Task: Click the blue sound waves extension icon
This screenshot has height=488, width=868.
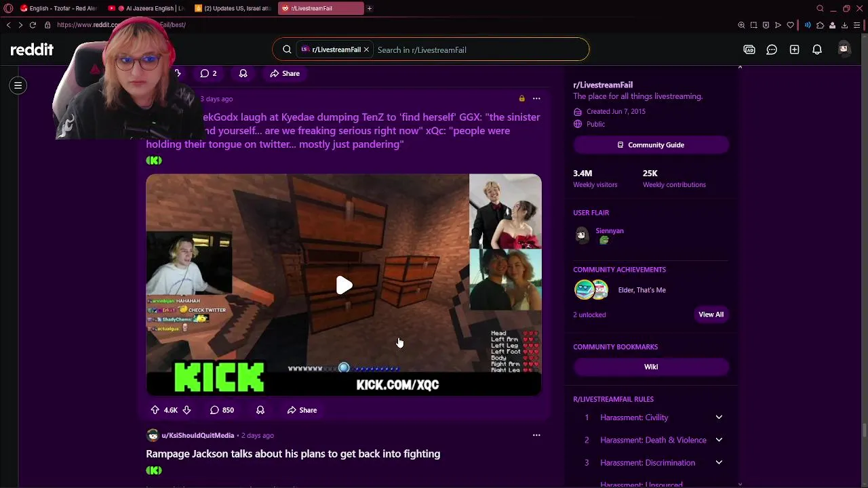Action: pos(808,25)
